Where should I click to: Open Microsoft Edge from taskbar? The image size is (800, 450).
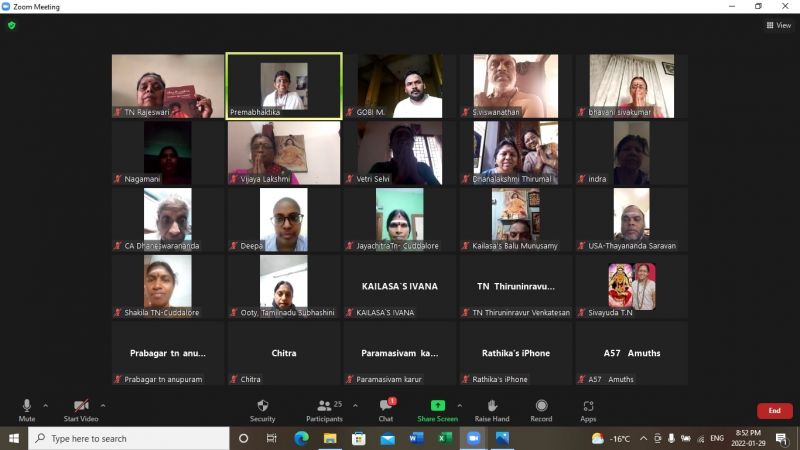(302, 438)
